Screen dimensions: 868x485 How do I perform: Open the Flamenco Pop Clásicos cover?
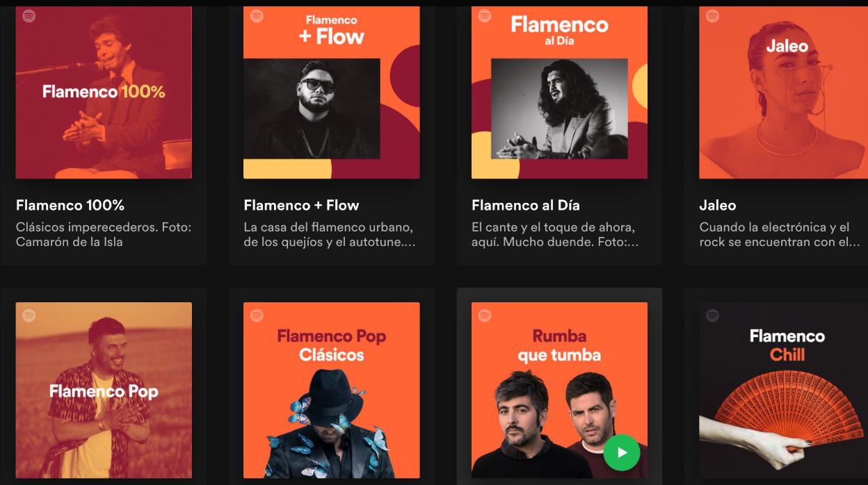click(x=332, y=390)
